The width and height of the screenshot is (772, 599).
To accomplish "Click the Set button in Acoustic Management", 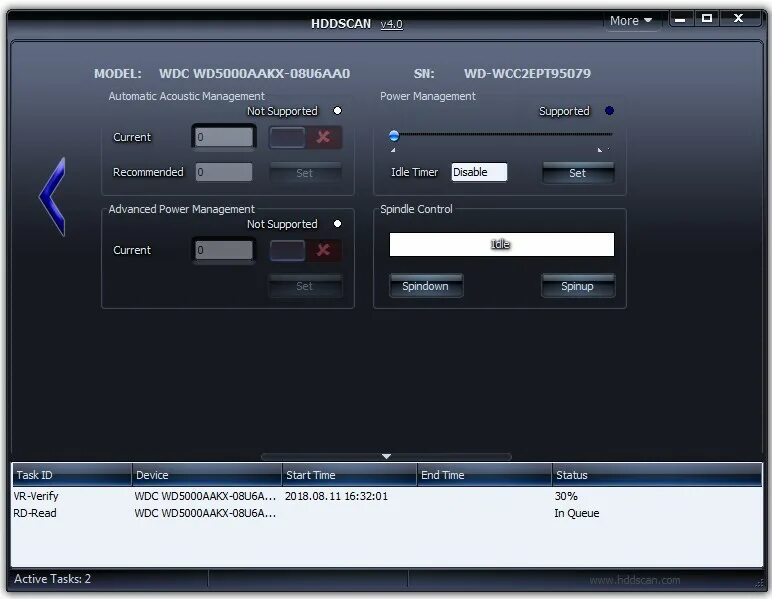I will [305, 173].
